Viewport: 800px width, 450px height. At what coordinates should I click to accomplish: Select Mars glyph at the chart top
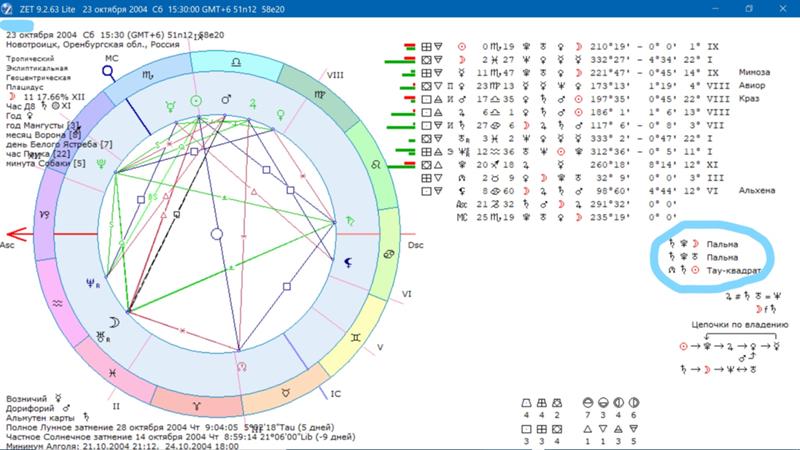coord(226,99)
